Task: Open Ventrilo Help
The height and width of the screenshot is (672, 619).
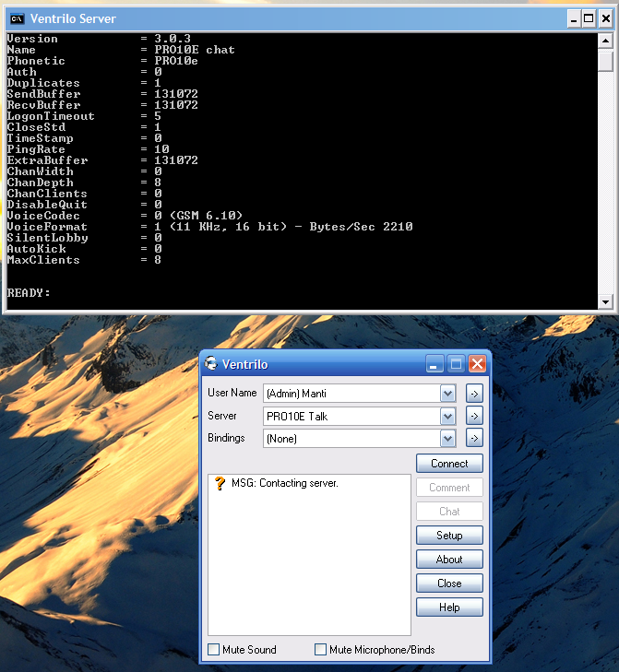Action: pos(449,607)
